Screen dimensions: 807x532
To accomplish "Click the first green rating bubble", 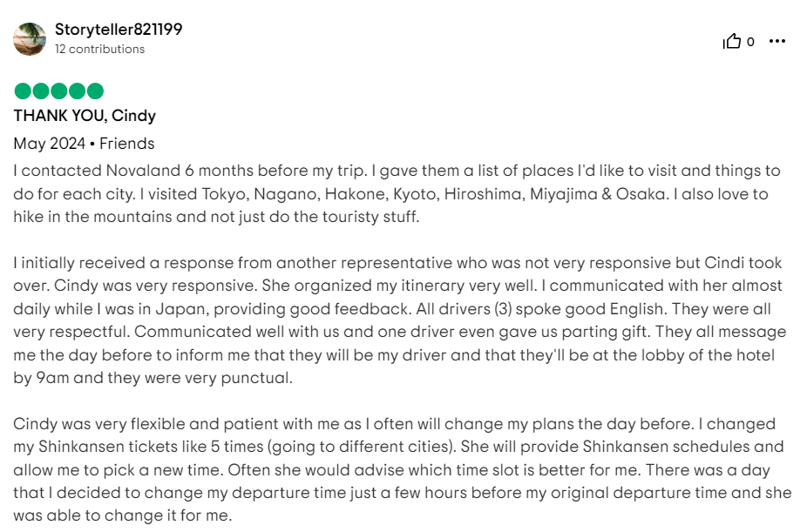I will pyautogui.click(x=23, y=91).
